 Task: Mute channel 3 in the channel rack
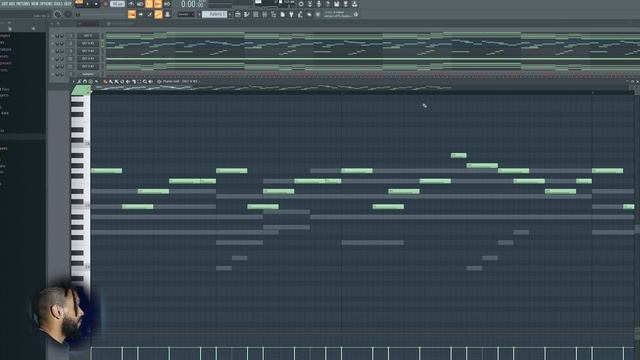(x=53, y=51)
